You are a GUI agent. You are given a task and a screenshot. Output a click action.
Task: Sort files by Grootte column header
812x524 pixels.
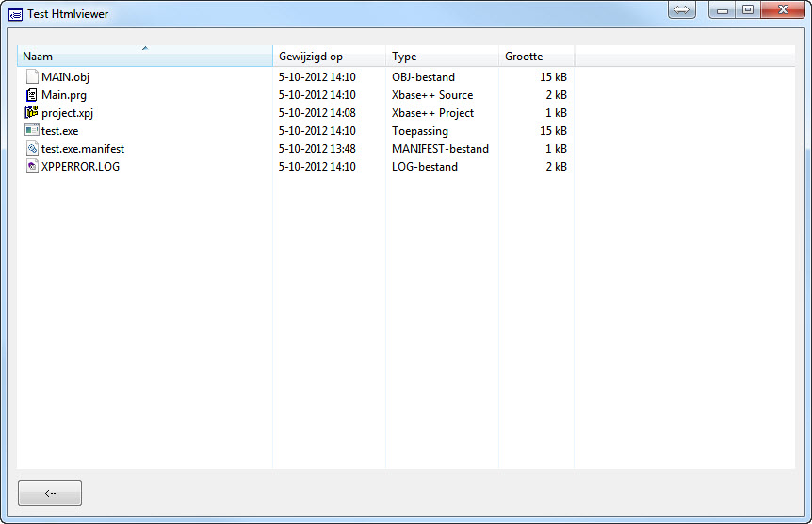tap(536, 57)
